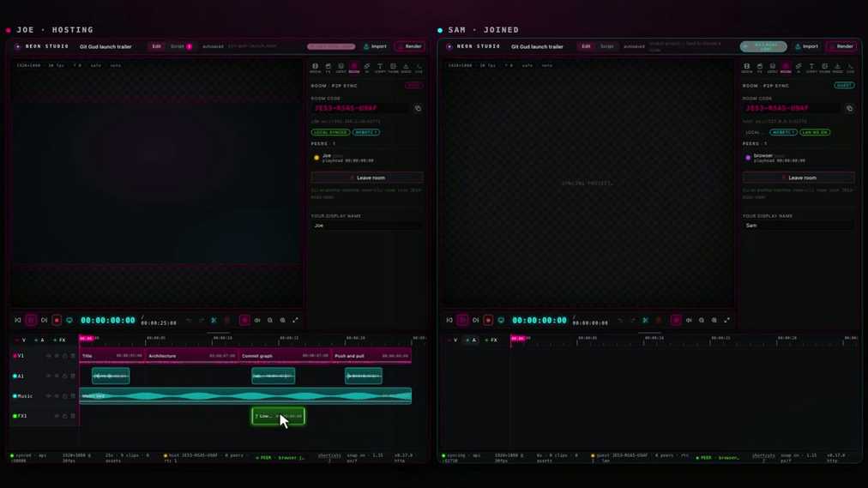
Task: Toggle the lock on the Music track
Action: (65, 396)
